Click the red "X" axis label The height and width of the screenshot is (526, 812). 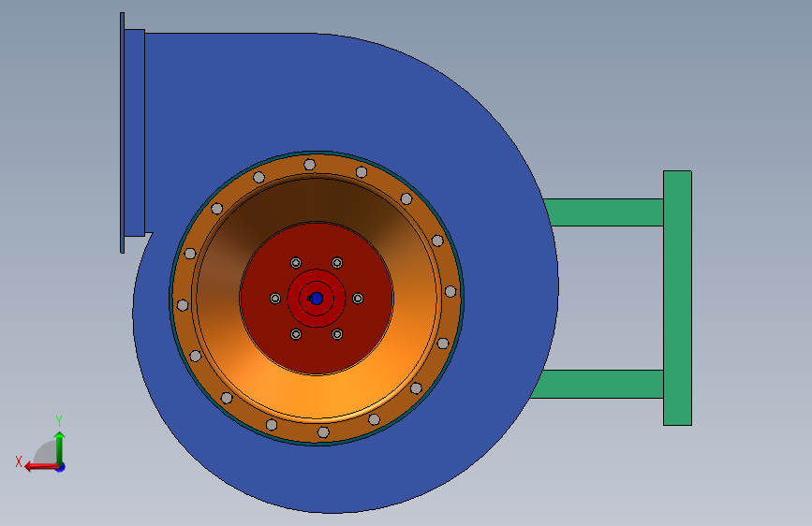19,461
